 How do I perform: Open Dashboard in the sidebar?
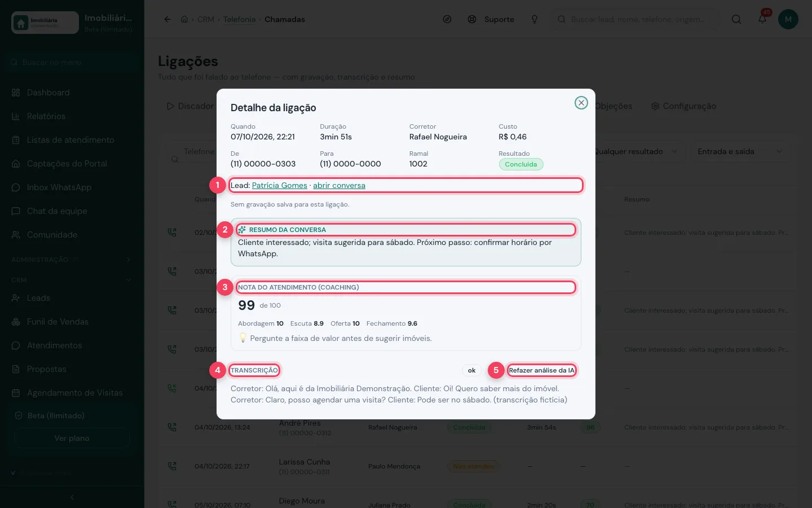tap(72, 93)
